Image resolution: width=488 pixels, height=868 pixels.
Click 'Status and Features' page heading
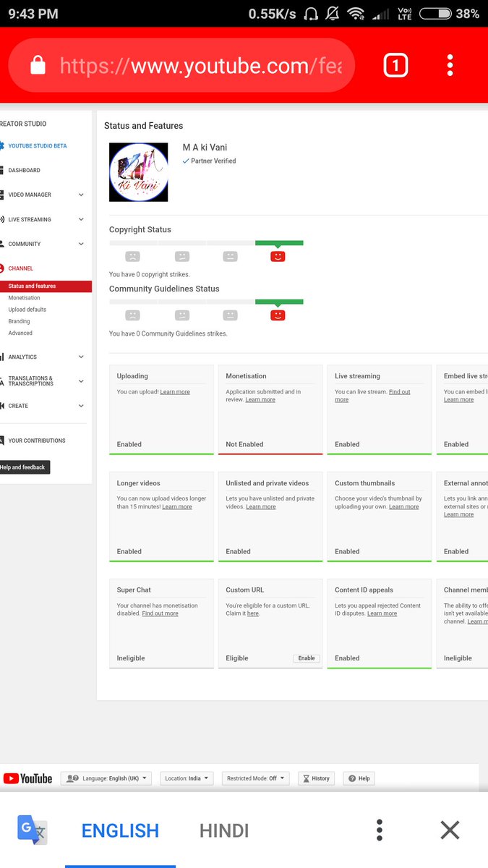click(144, 126)
